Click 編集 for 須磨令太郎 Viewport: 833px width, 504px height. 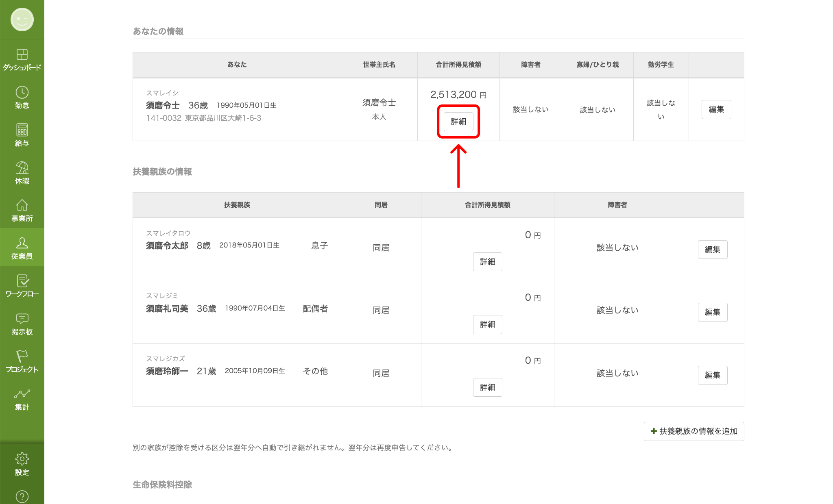pyautogui.click(x=713, y=250)
